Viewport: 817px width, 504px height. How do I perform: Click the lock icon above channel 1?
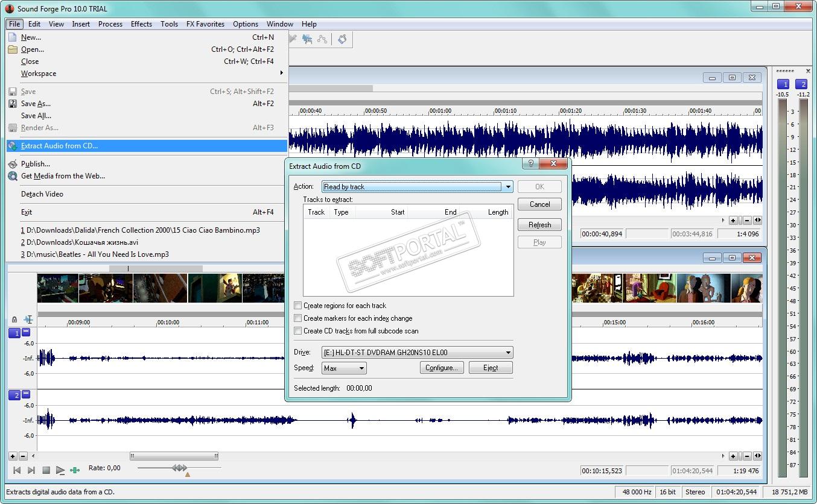tap(14, 320)
